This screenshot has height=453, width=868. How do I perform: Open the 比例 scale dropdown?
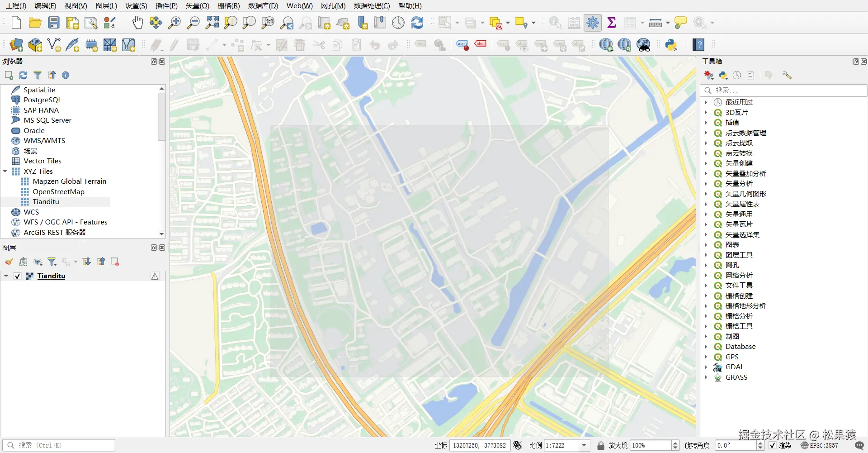(x=584, y=445)
